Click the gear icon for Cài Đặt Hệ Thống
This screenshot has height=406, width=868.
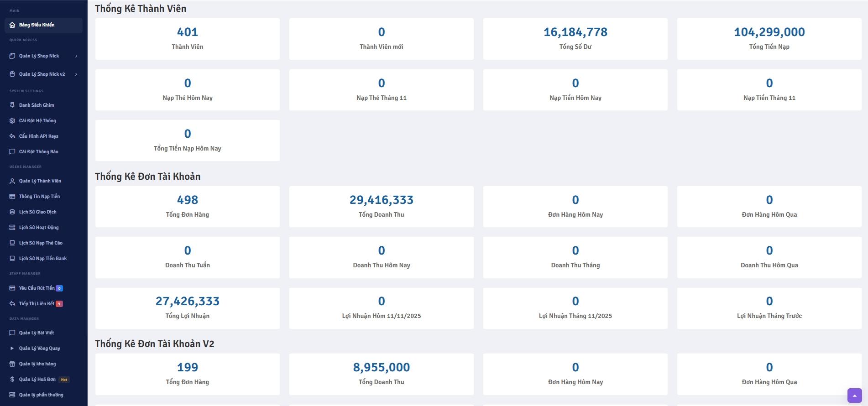(x=12, y=121)
